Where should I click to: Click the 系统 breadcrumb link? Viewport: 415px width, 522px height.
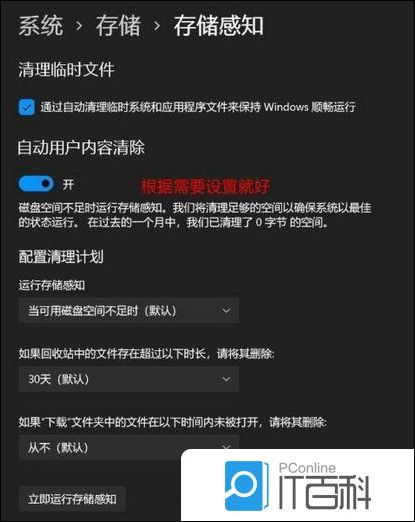pyautogui.click(x=41, y=26)
